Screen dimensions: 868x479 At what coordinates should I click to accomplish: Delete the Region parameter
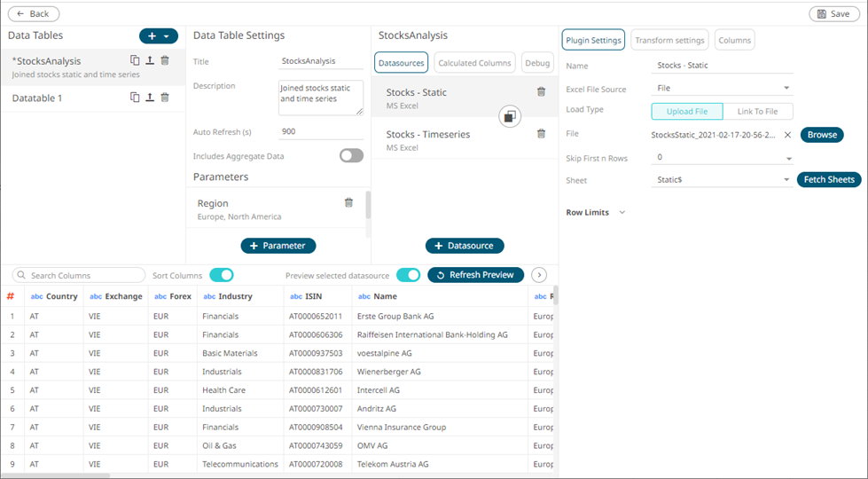348,203
